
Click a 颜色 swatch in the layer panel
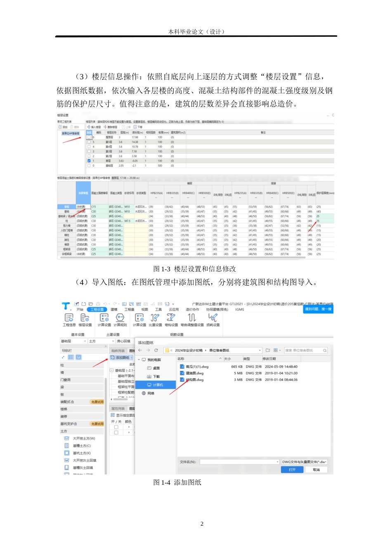(129, 427)
